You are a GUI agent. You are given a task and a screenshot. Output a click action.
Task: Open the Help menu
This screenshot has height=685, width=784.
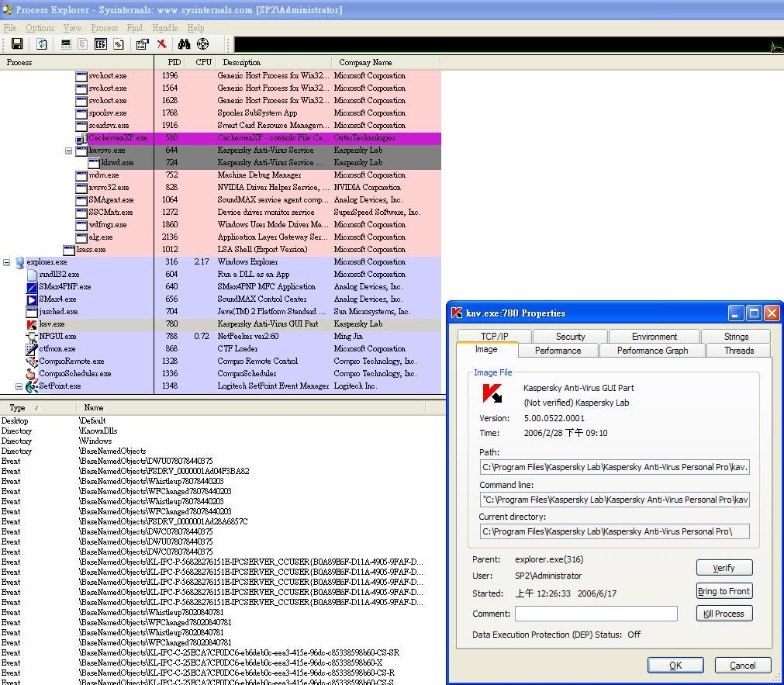click(x=195, y=28)
